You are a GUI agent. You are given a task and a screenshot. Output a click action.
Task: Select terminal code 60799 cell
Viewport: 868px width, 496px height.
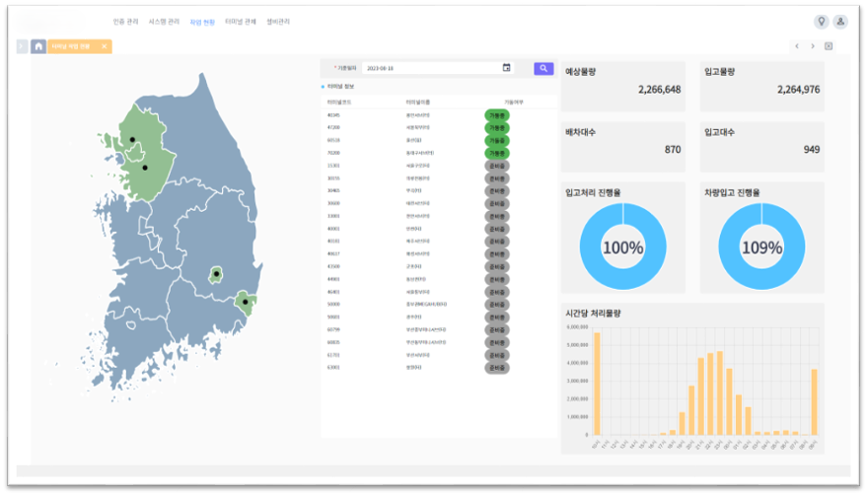[333, 330]
